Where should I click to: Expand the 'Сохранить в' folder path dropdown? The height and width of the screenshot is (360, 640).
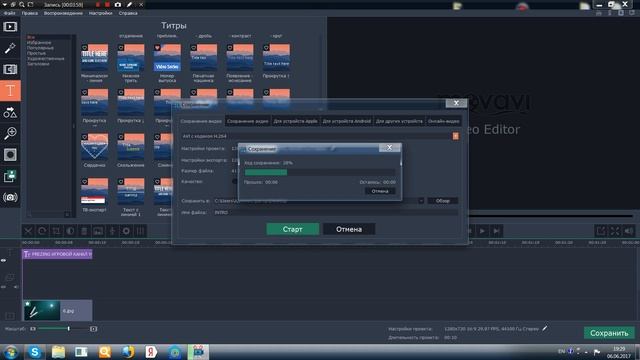point(421,201)
